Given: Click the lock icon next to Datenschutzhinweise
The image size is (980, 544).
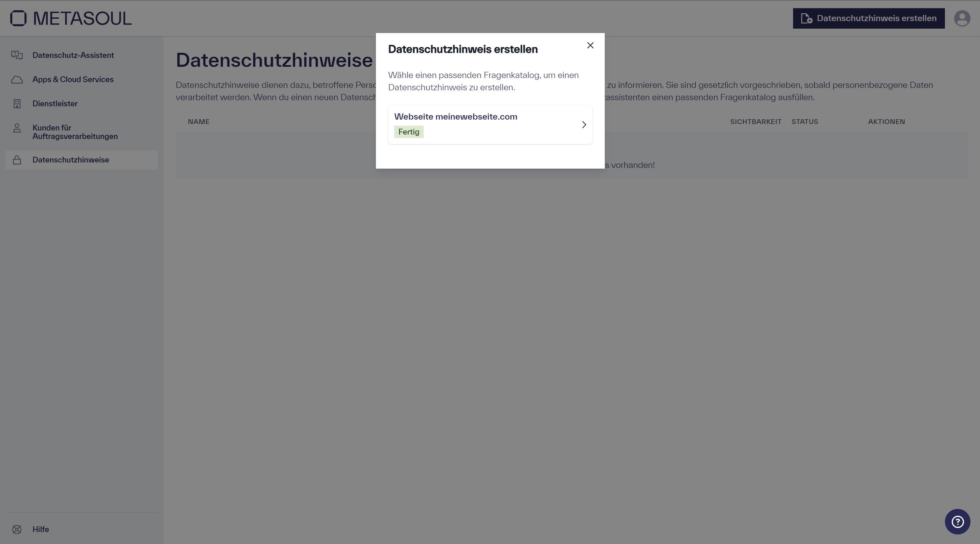Looking at the screenshot, I should coord(17,160).
